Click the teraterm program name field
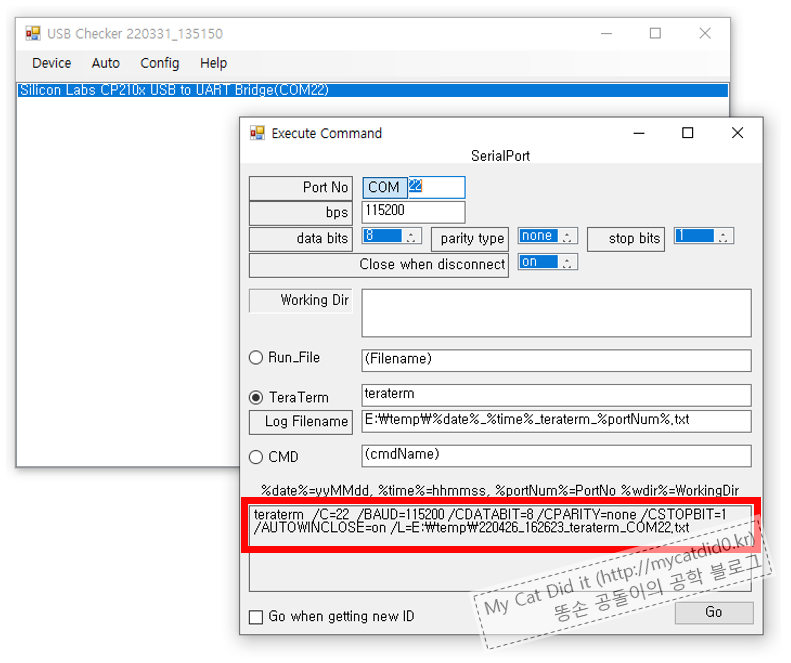791x663 pixels. 556,395
